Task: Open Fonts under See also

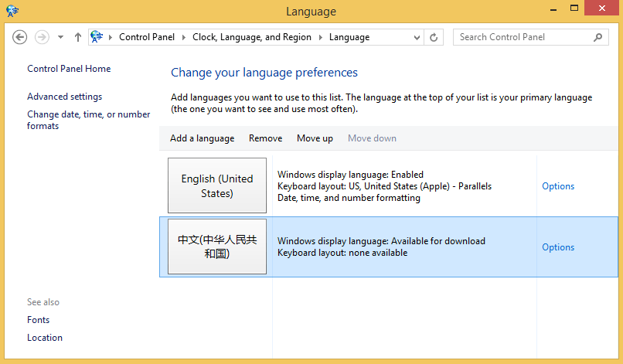Action: click(38, 320)
